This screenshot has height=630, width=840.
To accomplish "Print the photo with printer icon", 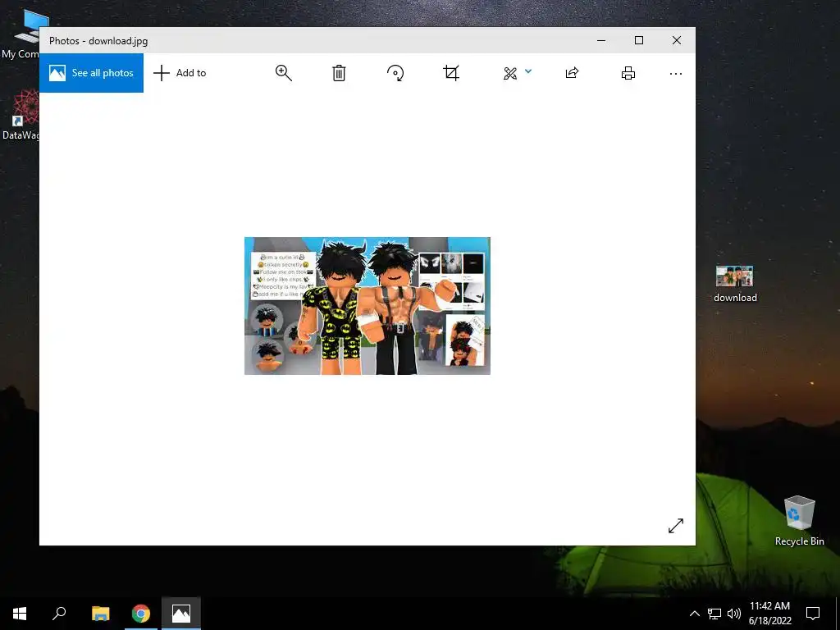I will pyautogui.click(x=628, y=73).
